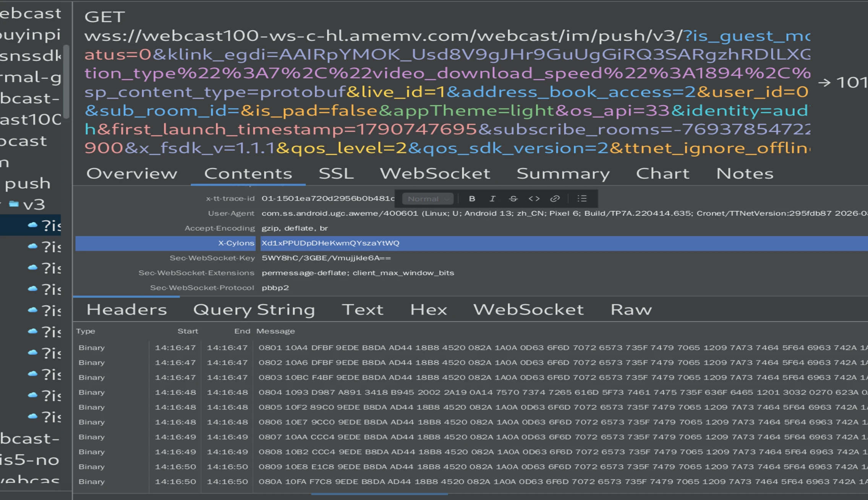The width and height of the screenshot is (868, 500).
Task: Click the sidebar vertical scrollbar
Action: [x=66, y=81]
